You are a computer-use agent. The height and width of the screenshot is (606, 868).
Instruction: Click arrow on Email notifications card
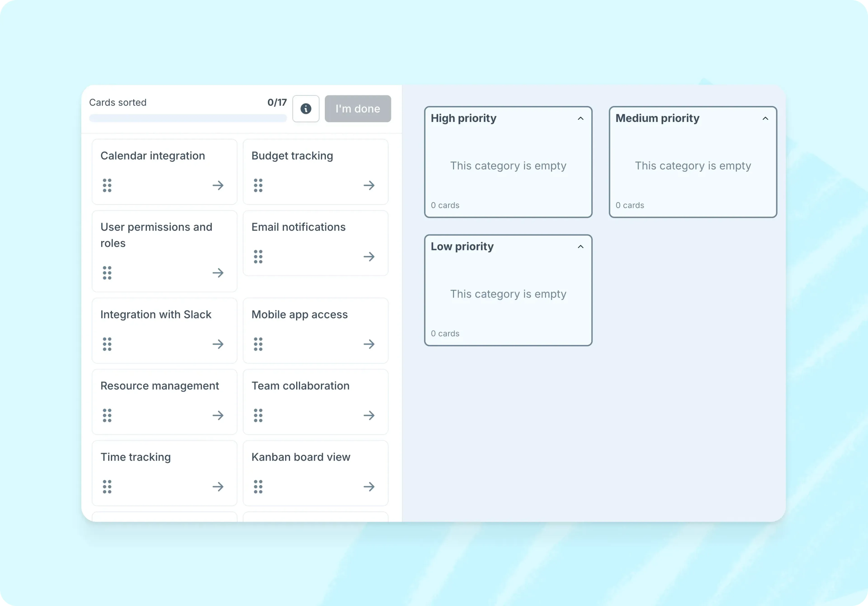[x=369, y=256]
